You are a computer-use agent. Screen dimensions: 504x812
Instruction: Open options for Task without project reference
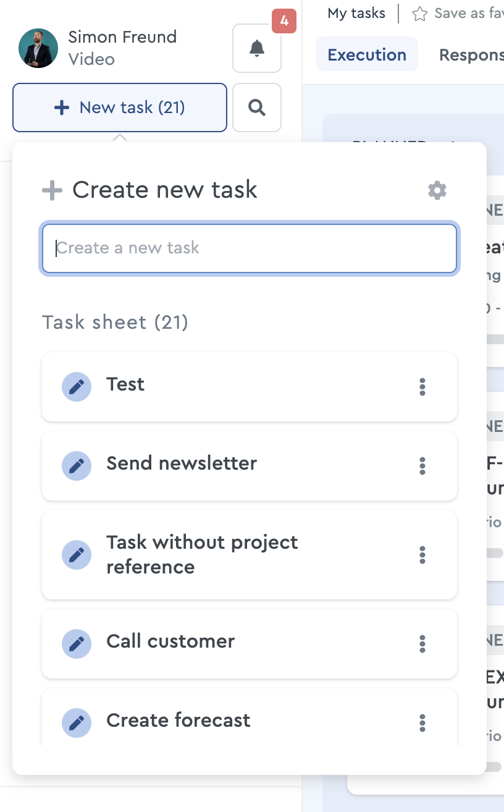pyautogui.click(x=422, y=555)
